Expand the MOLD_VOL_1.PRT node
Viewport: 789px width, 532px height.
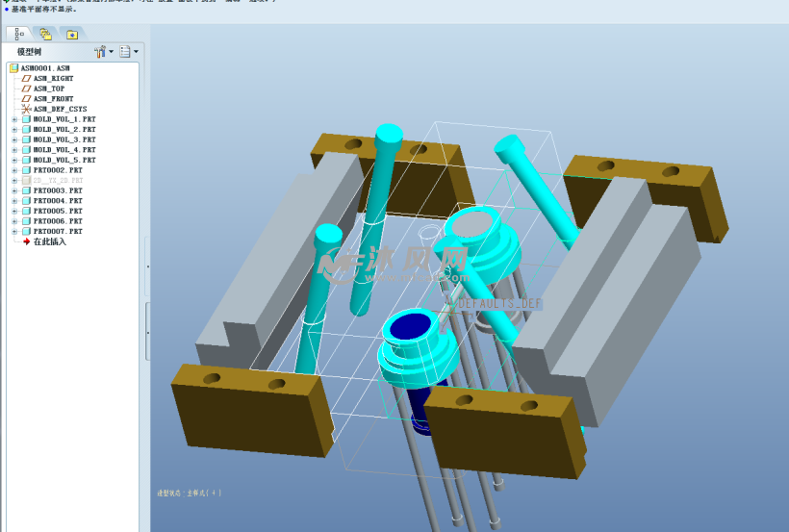14,119
